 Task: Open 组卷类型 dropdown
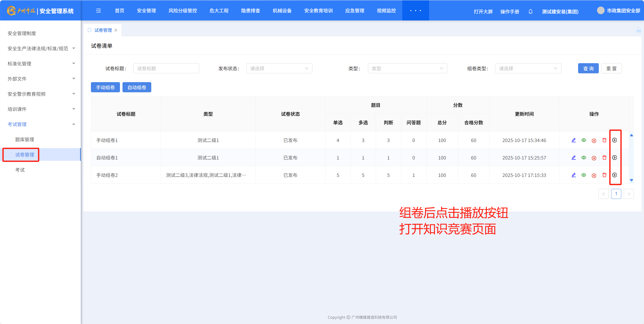(x=528, y=68)
